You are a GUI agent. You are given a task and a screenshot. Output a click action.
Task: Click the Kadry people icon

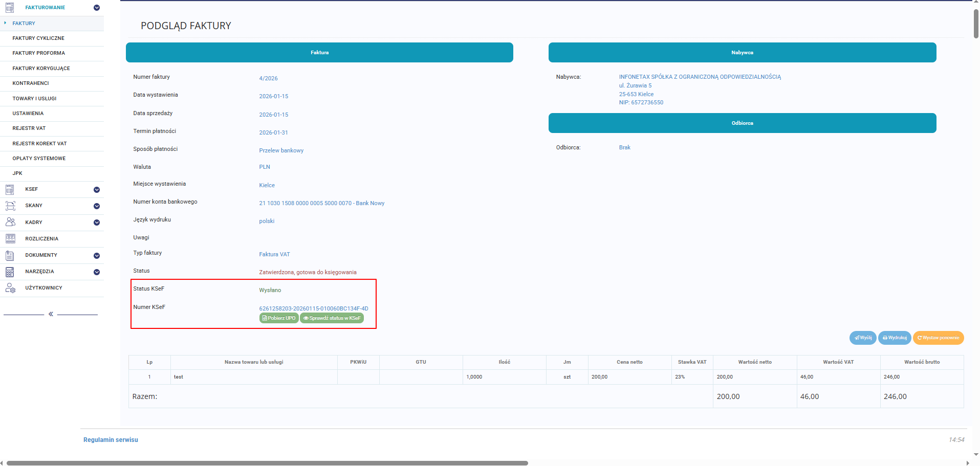click(10, 222)
